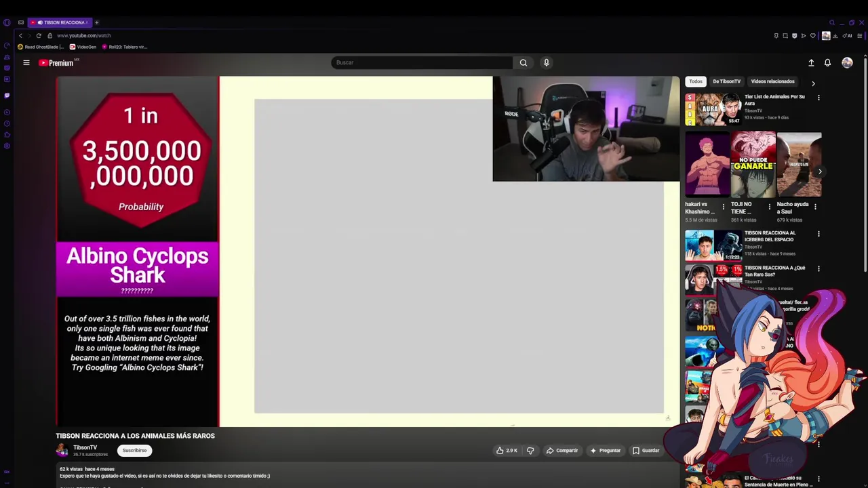Open the hakari vs Khashimo short thumbnail

(707, 165)
